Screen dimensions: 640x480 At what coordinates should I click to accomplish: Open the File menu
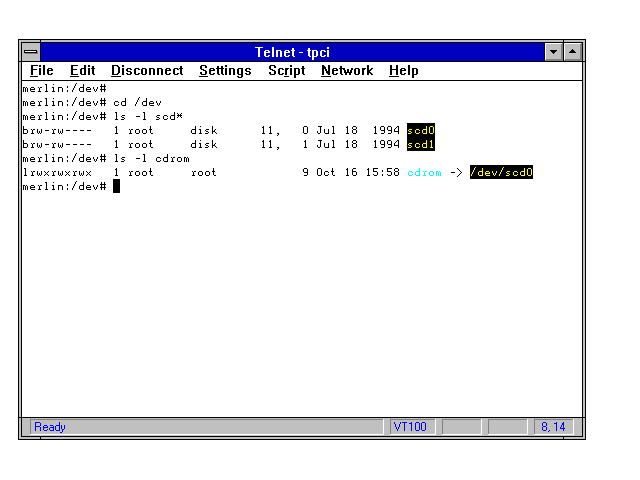click(x=41, y=71)
